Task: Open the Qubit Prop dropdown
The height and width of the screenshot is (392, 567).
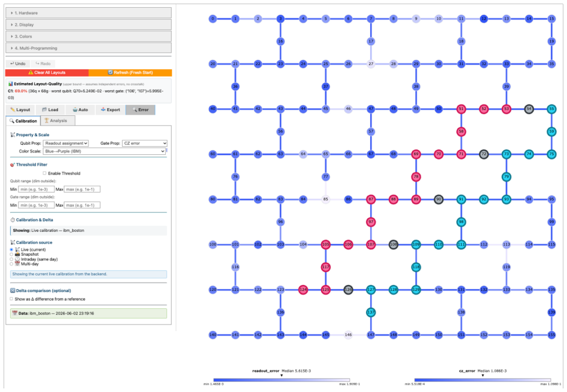Action: click(x=65, y=143)
